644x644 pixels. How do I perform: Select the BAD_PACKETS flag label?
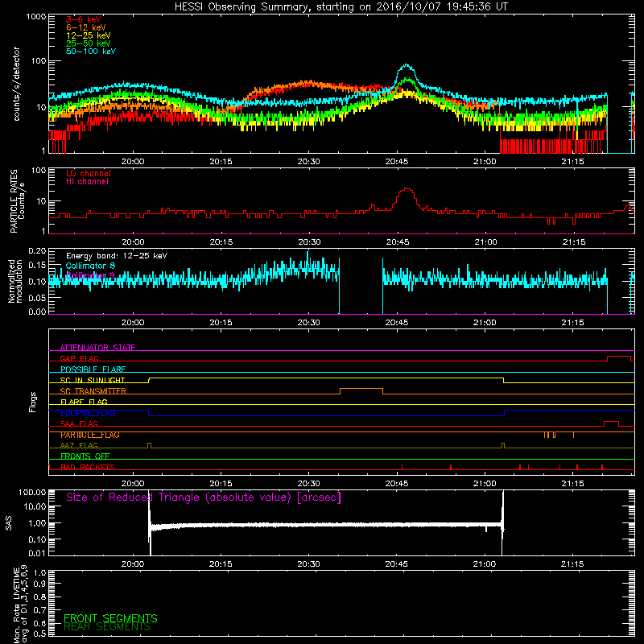point(88,467)
